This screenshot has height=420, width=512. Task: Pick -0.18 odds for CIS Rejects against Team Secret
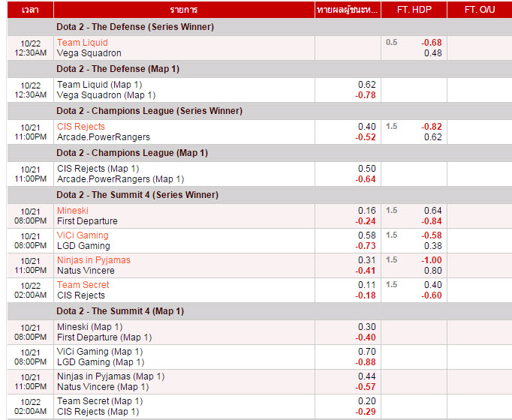pos(366,295)
